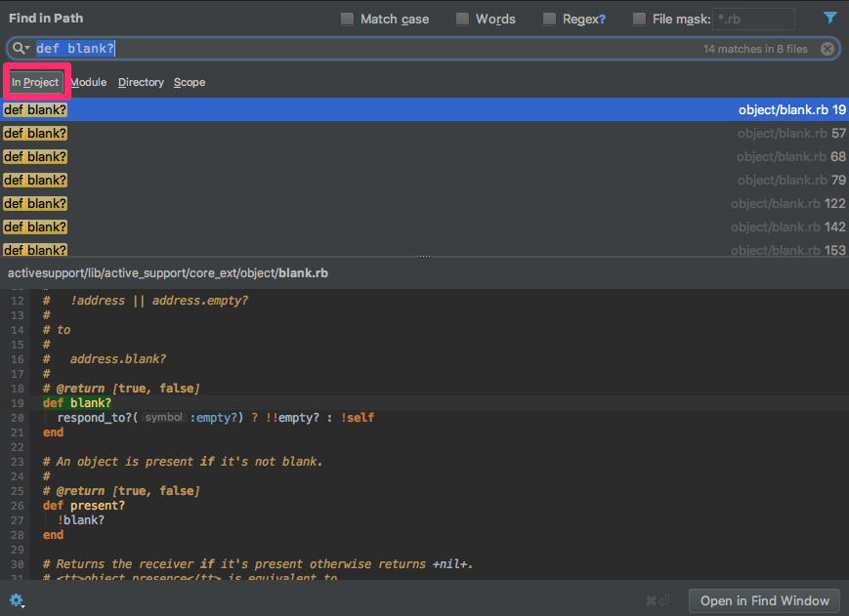Open search history via magnifier icon
This screenshot has height=616, width=849.
[21, 49]
